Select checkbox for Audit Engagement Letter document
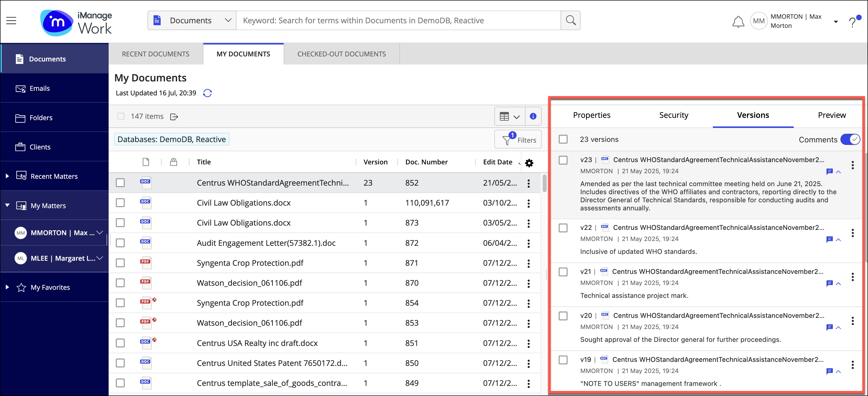868x396 pixels. (120, 243)
